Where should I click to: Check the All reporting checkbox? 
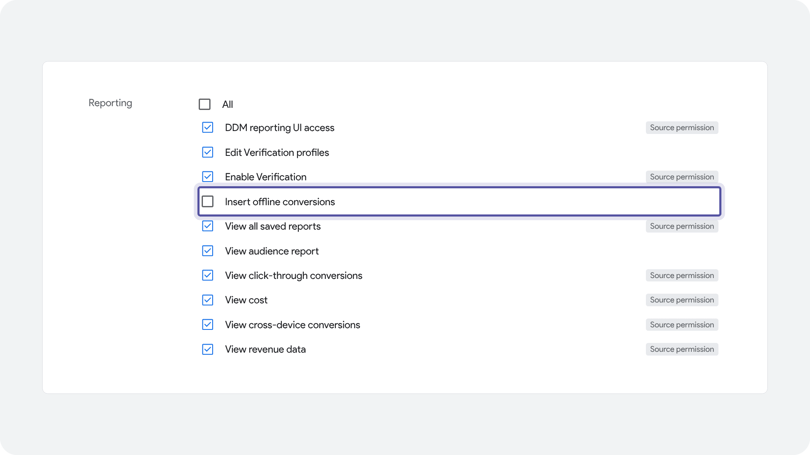[x=205, y=104]
